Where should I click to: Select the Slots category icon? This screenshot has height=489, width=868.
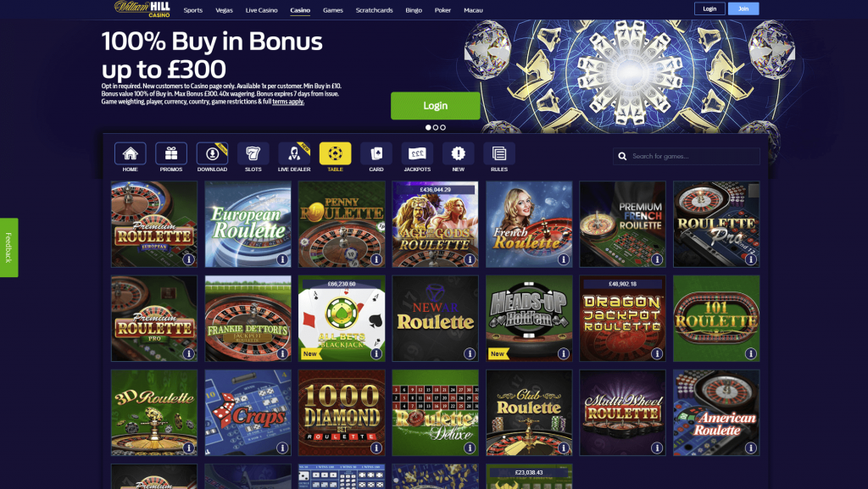coord(253,153)
